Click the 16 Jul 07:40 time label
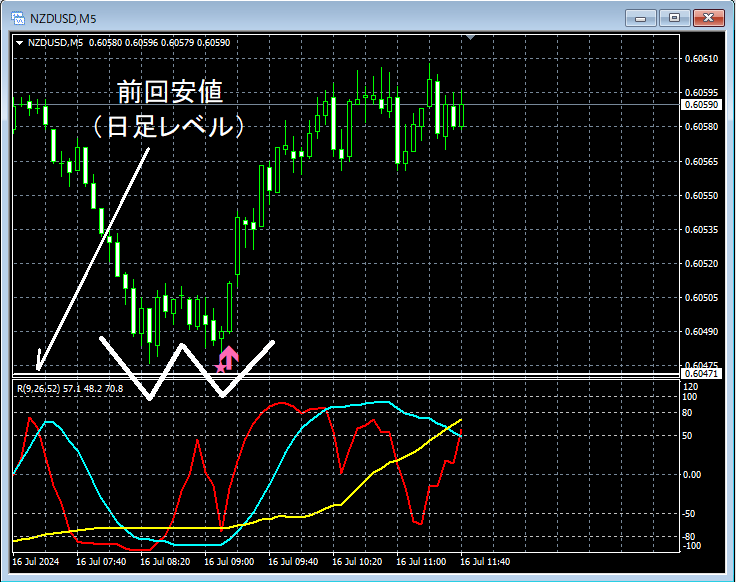The image size is (737, 582). [101, 561]
